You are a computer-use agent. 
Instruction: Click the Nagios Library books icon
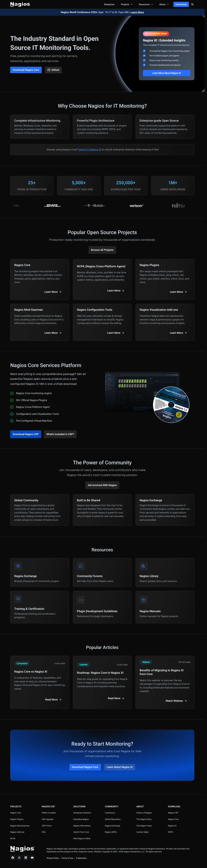point(143,566)
